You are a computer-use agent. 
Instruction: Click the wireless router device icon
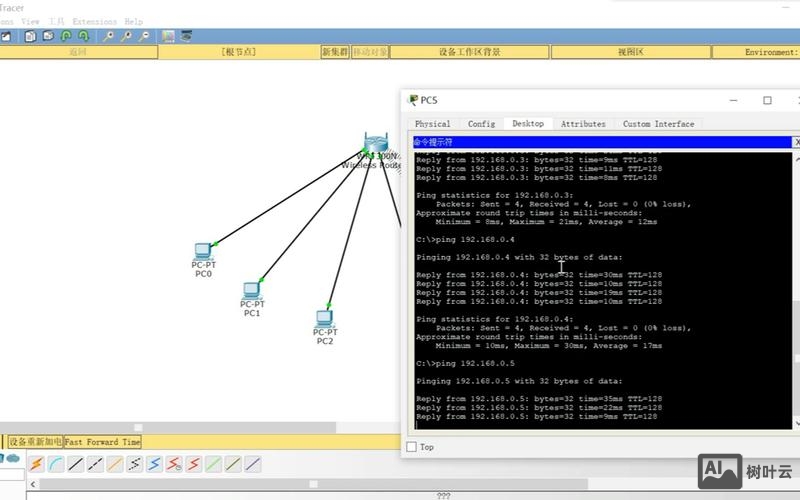click(x=375, y=142)
